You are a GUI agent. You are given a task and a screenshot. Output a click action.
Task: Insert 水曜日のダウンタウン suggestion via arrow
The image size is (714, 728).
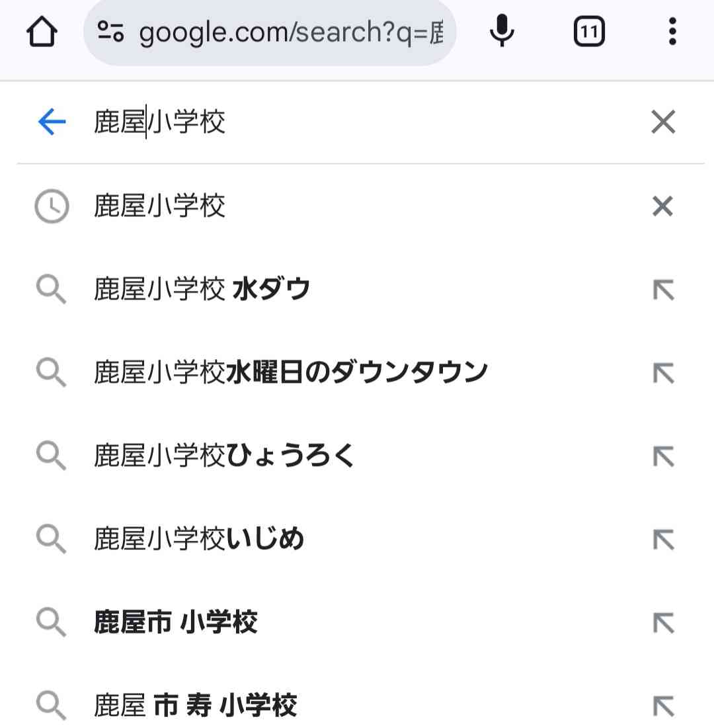(663, 374)
